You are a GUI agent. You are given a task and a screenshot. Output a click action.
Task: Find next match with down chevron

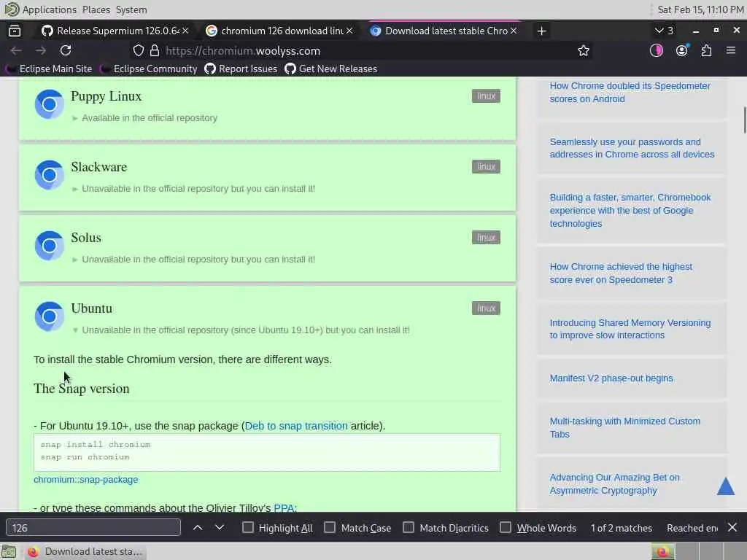pyautogui.click(x=219, y=528)
